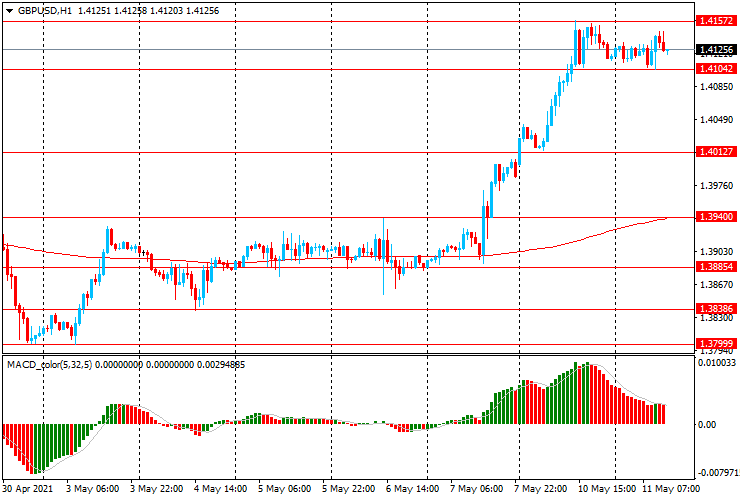
Task: Click the current price label 1.41256
Action: (716, 49)
